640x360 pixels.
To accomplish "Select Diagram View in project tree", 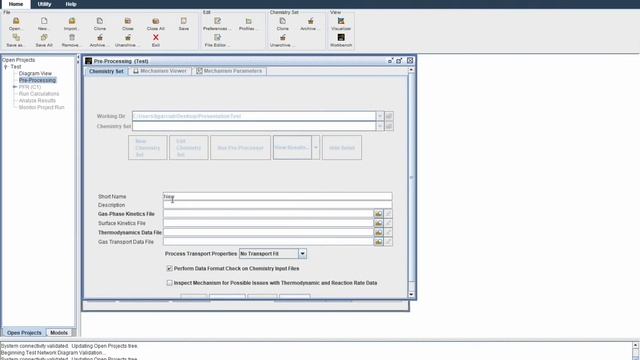I will (35, 73).
